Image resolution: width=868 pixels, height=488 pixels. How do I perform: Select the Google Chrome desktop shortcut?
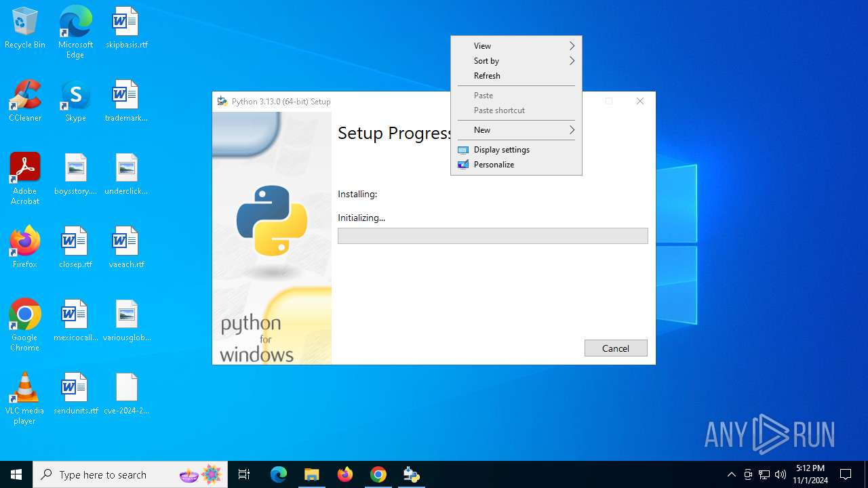coord(25,325)
